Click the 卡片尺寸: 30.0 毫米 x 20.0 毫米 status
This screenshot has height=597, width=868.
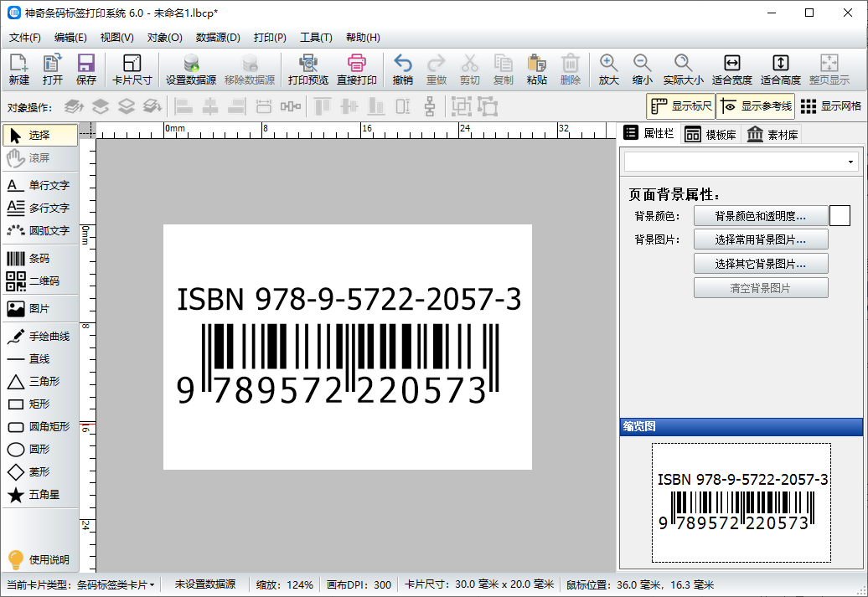click(479, 584)
